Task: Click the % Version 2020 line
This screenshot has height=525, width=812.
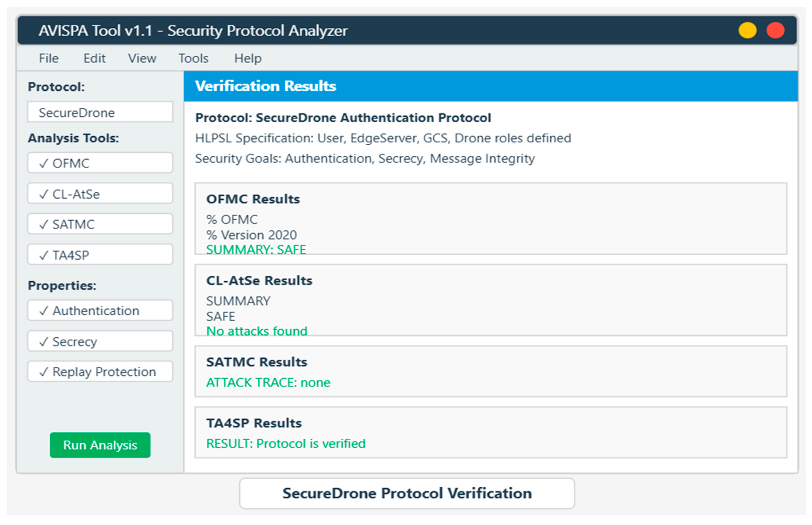Action: 251,235
